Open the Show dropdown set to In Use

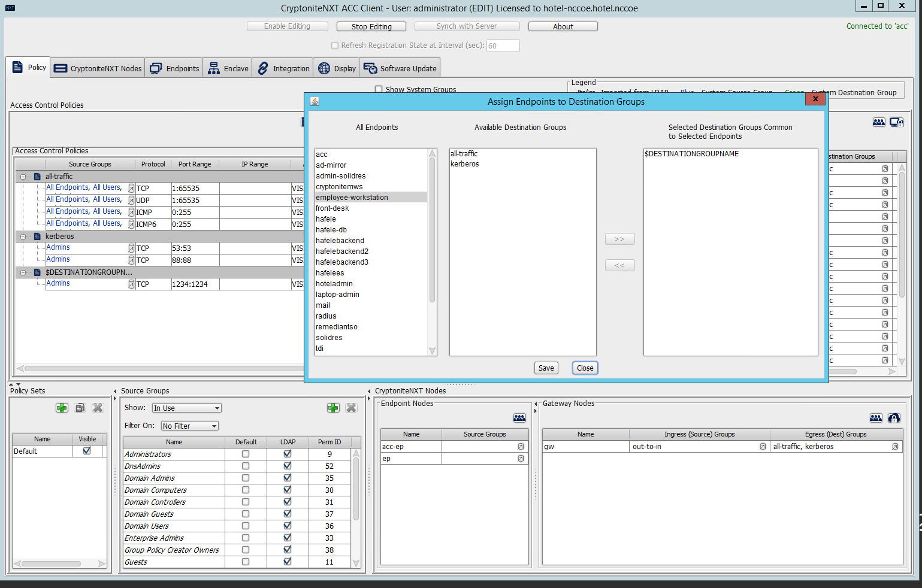pyautogui.click(x=186, y=408)
